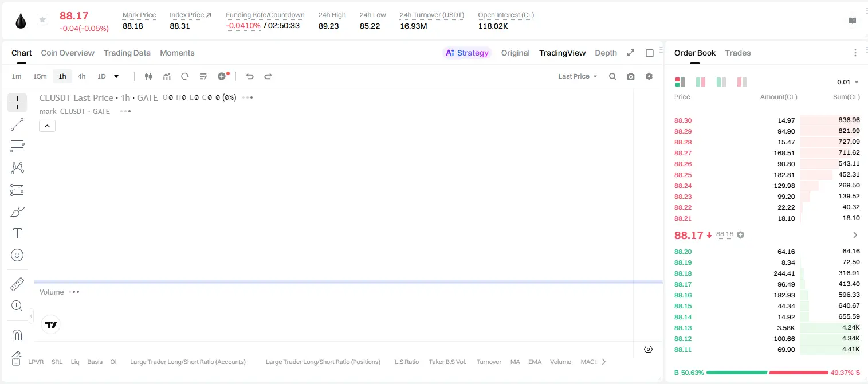The width and height of the screenshot is (868, 384).
Task: Switch to the 15m timeframe
Action: [40, 76]
